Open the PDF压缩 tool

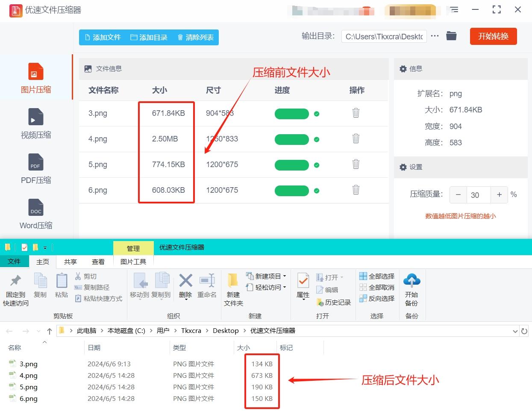pyautogui.click(x=35, y=169)
